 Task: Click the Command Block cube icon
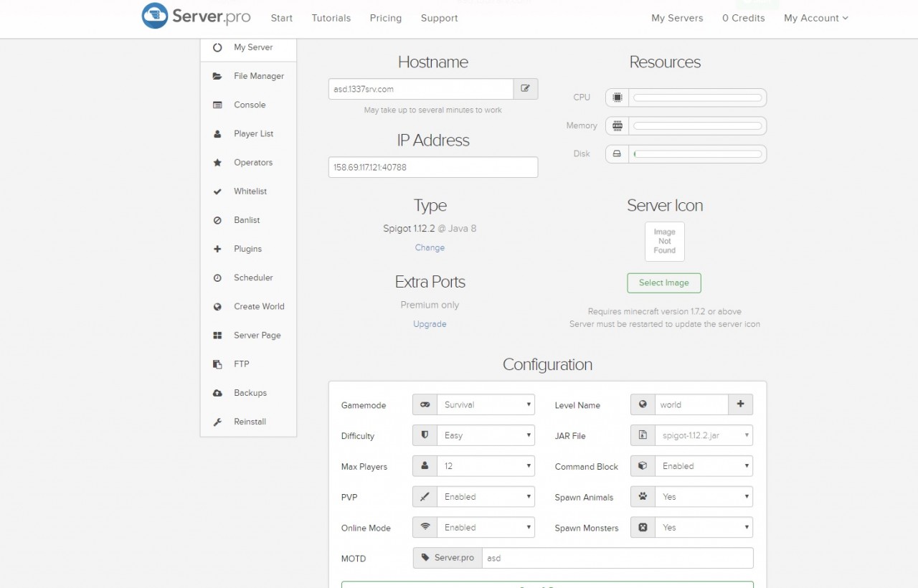tap(643, 466)
